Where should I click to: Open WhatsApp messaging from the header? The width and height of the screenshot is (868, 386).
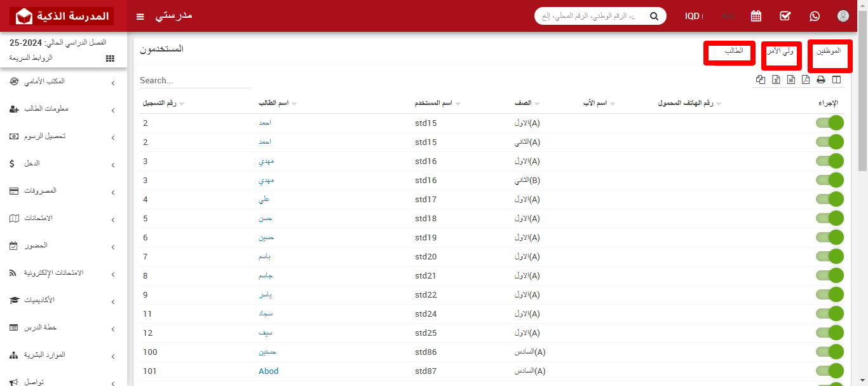815,16
